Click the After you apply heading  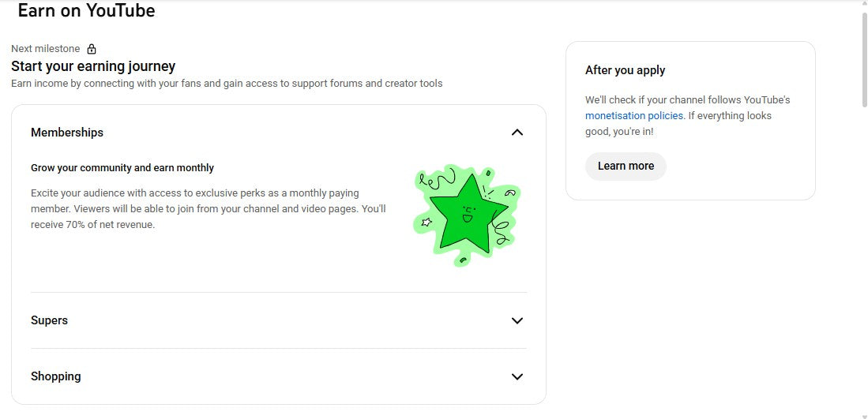(x=625, y=70)
